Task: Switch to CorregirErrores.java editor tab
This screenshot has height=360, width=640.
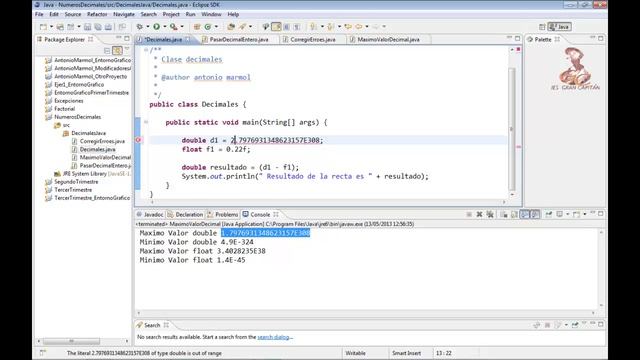Action: pyautogui.click(x=313, y=40)
